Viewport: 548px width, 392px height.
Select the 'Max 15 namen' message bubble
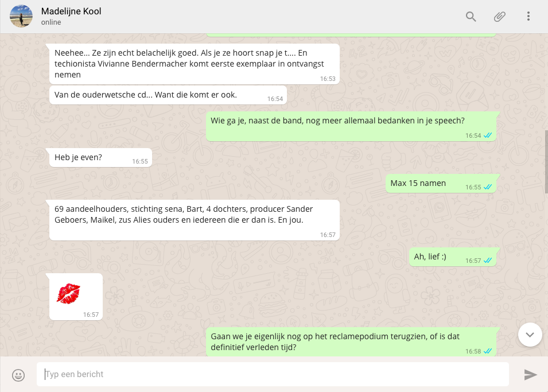click(x=441, y=183)
